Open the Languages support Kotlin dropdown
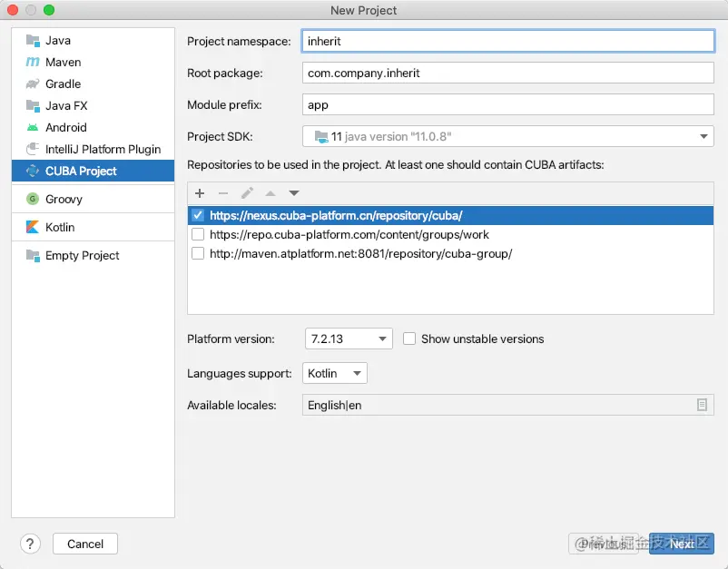Image resolution: width=728 pixels, height=569 pixels. (334, 373)
